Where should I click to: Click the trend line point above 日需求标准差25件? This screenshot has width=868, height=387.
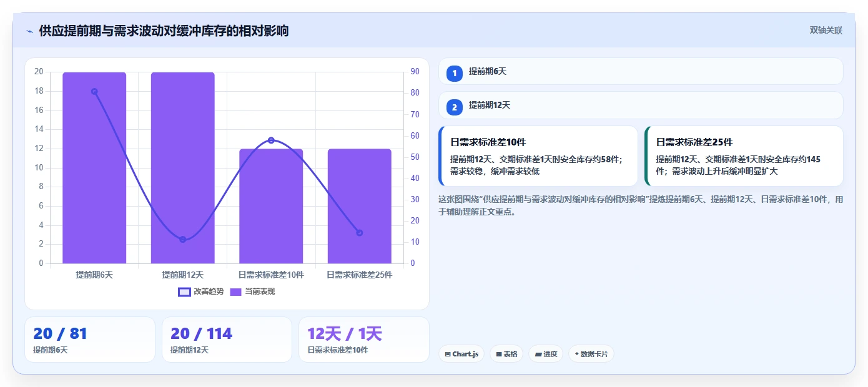(360, 233)
